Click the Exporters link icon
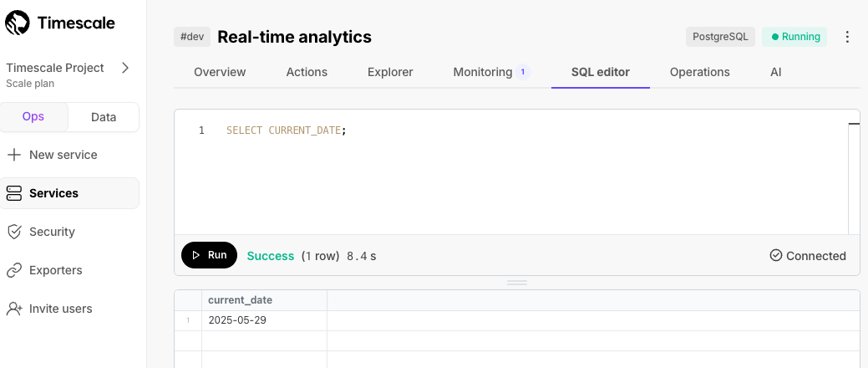 click(14, 270)
